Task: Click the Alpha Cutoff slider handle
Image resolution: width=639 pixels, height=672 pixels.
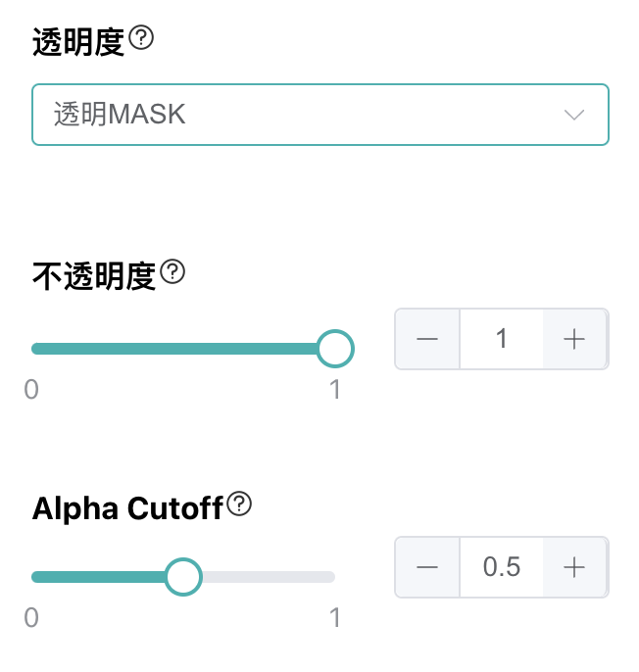Action: [182, 577]
